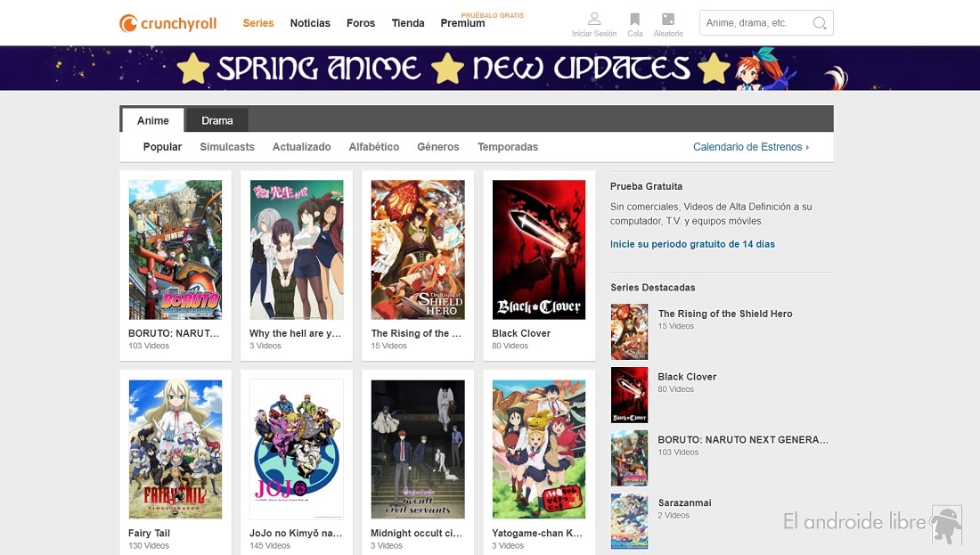Screen dimensions: 980x555
Task: Click the search magnifier icon
Action: pyautogui.click(x=820, y=23)
